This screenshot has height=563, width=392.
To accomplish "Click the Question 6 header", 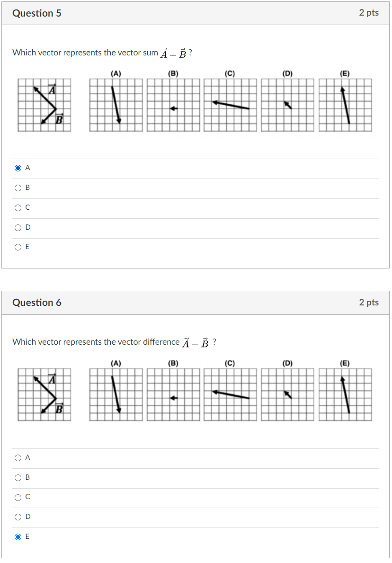I will [37, 303].
